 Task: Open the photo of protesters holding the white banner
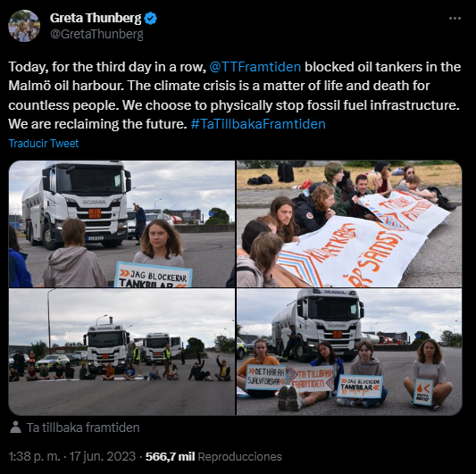point(349,224)
